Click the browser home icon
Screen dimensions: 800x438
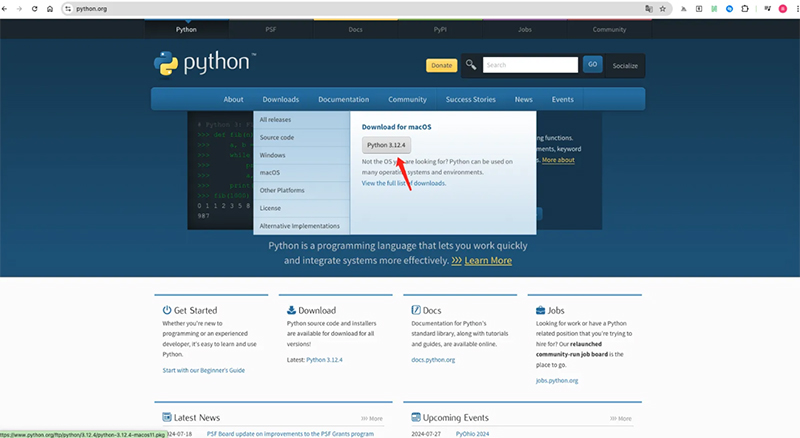[x=51, y=8]
